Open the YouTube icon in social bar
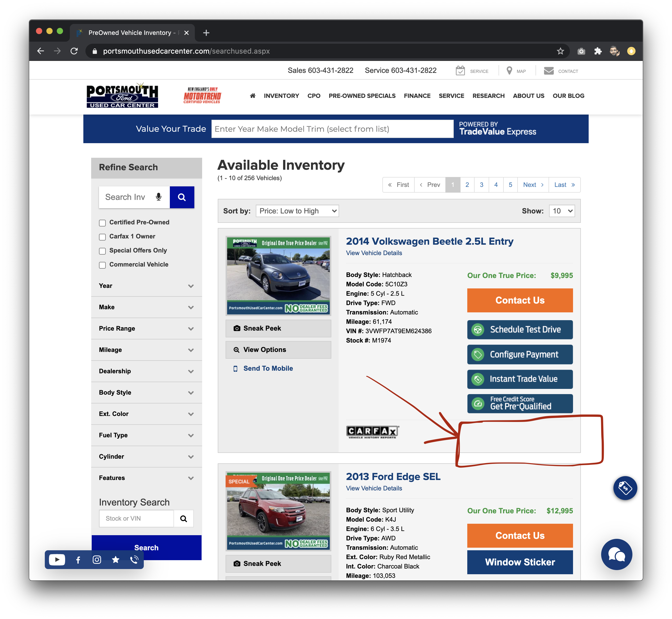Viewport: 672px width, 619px height. pos(57,560)
